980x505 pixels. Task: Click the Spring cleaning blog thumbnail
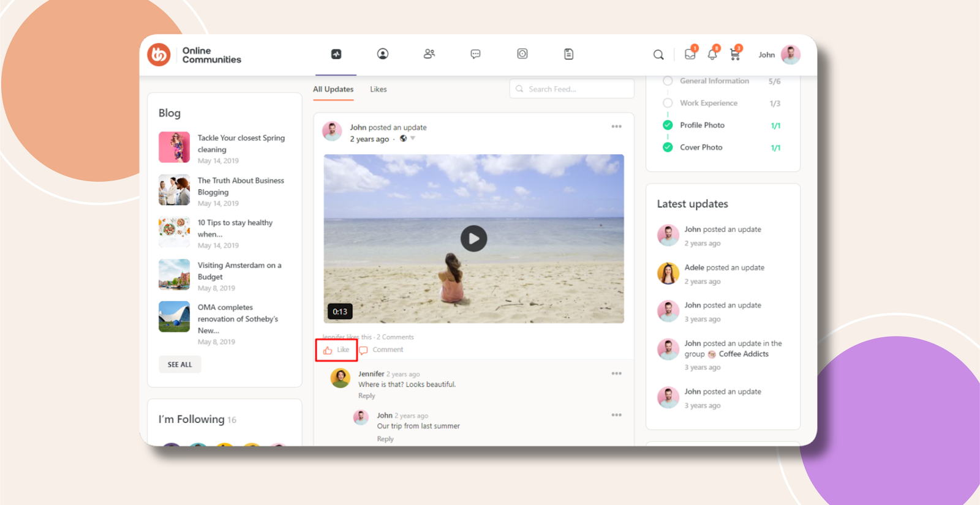pyautogui.click(x=174, y=147)
